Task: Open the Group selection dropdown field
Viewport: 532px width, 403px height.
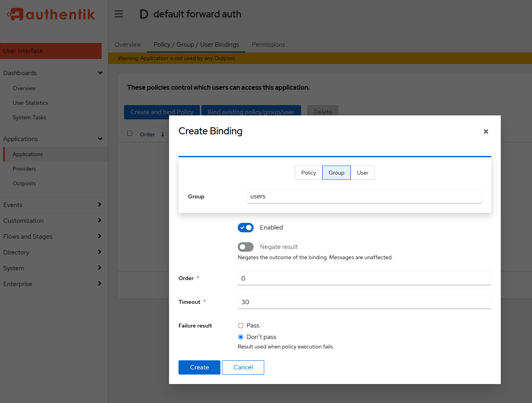Action: pyautogui.click(x=364, y=196)
